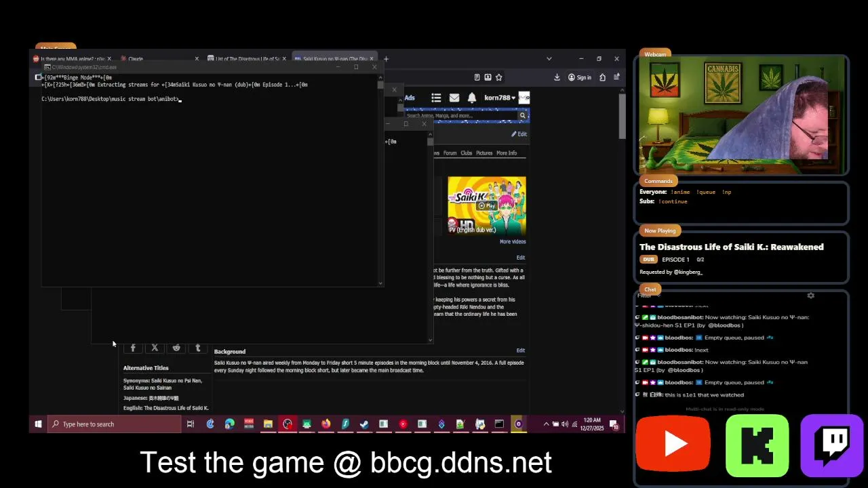Open MyAnimeList messages envelope icon
Image resolution: width=868 pixels, height=488 pixels.
point(454,98)
